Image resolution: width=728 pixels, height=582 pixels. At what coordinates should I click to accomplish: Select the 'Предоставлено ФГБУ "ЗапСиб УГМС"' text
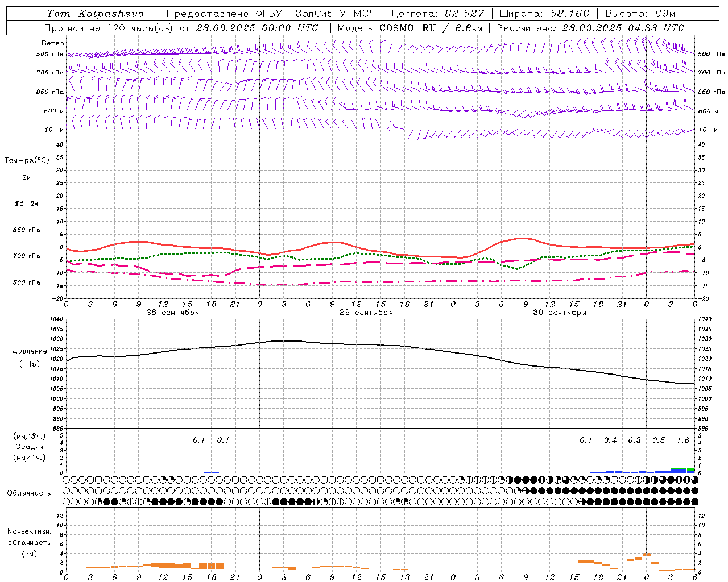point(270,14)
